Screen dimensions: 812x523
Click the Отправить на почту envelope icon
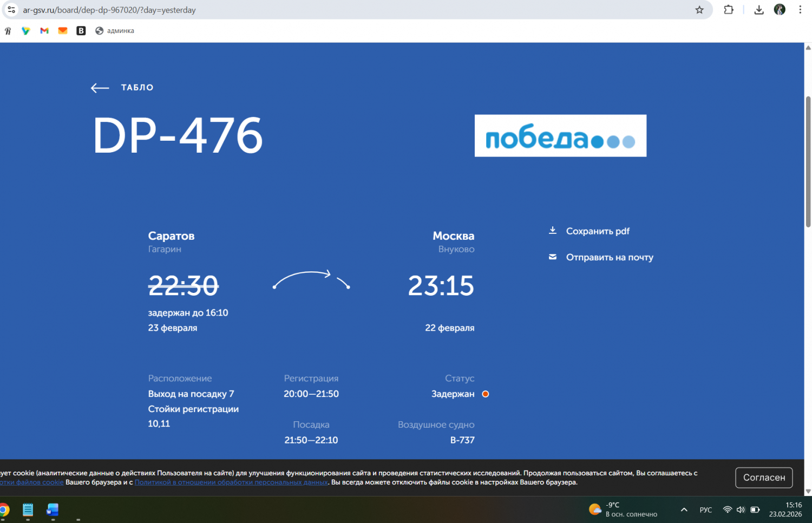552,257
